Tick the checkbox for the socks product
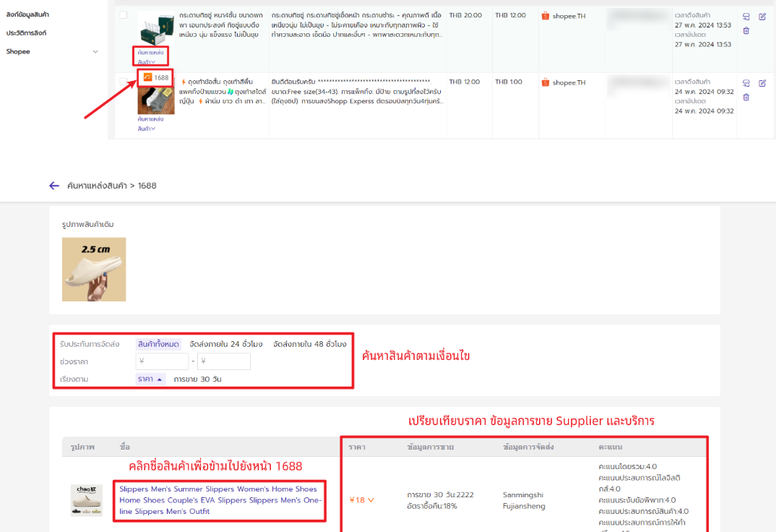779x532 pixels. coord(124,82)
